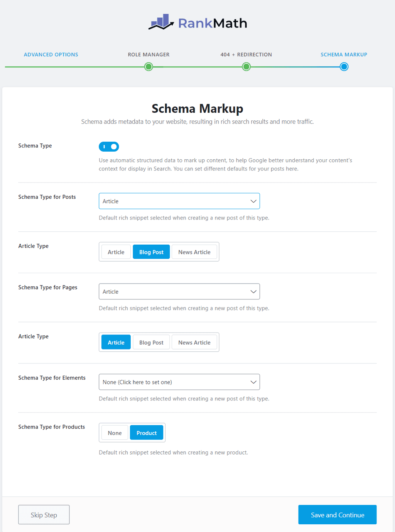The image size is (395, 532).
Task: Click the RankMath logo icon
Action: pyautogui.click(x=161, y=22)
